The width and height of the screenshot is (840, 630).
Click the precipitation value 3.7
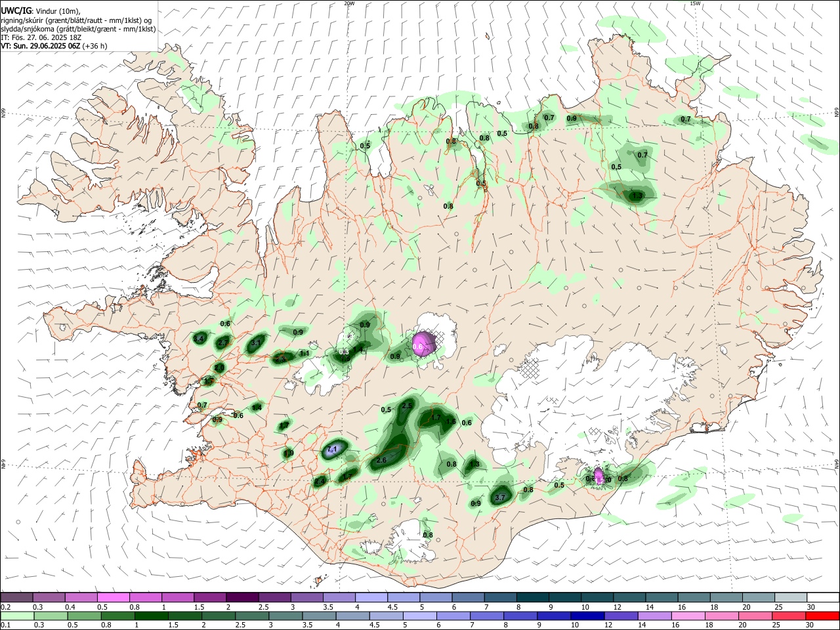click(499, 497)
